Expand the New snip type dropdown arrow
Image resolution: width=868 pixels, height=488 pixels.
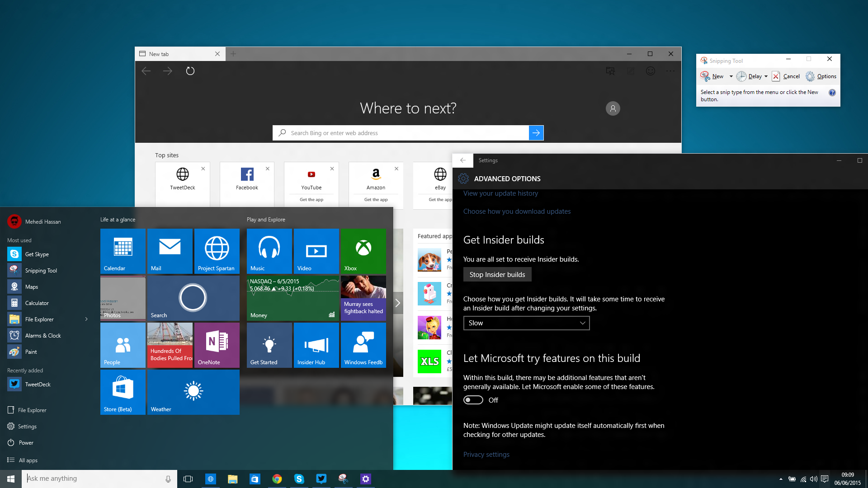tap(731, 76)
